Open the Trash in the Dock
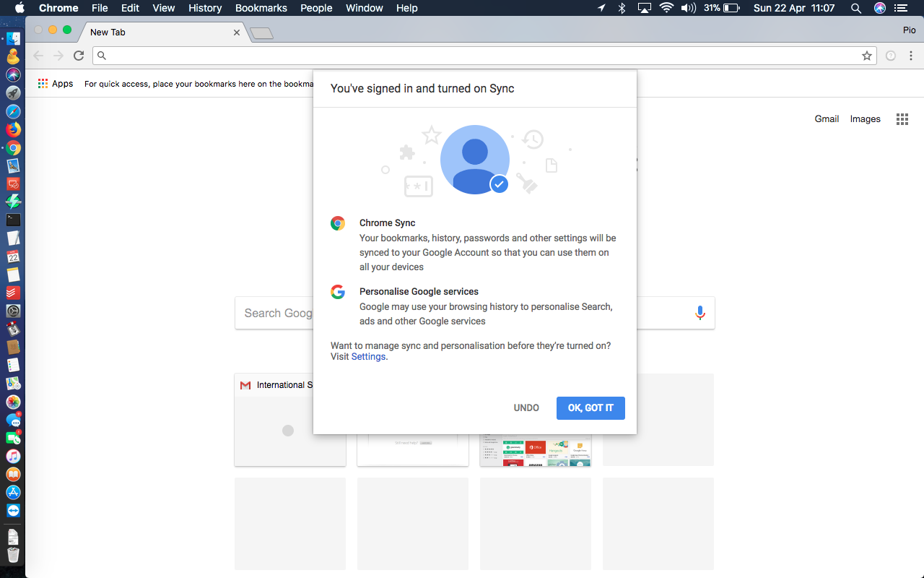The width and height of the screenshot is (924, 578). [x=13, y=555]
